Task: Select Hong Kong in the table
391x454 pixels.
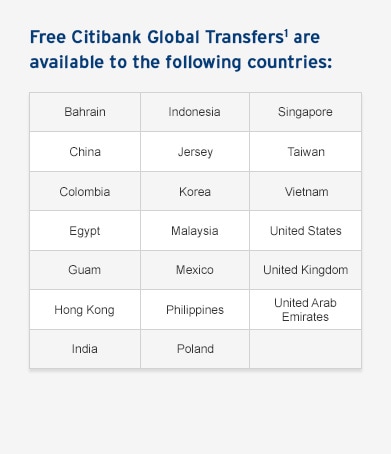Action: click(85, 310)
